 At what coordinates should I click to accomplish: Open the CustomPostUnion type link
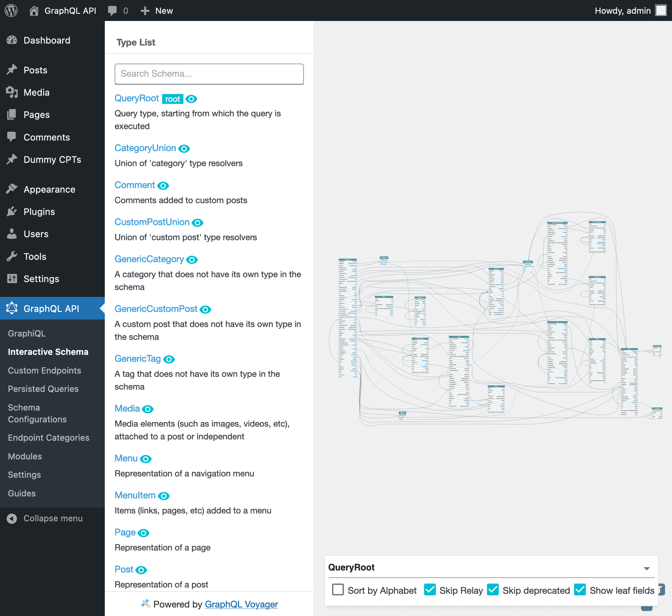(152, 222)
